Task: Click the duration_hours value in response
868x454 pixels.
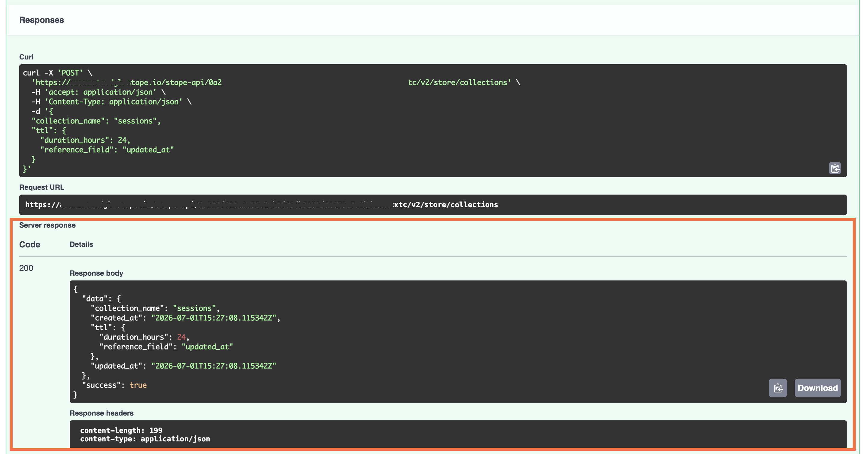Action: point(181,337)
